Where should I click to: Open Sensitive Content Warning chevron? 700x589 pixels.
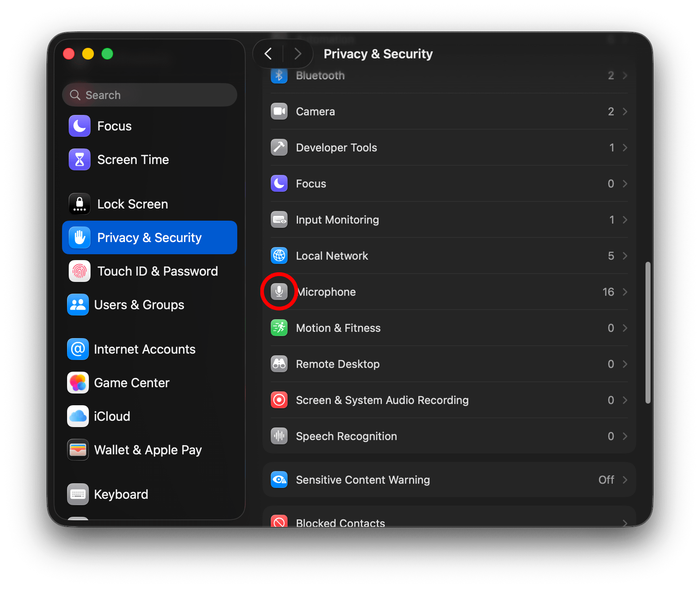click(625, 480)
